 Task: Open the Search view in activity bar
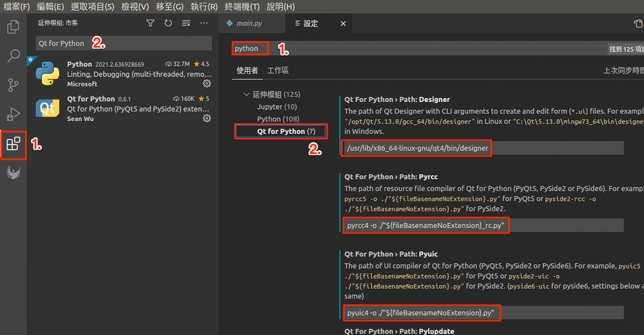click(13, 55)
